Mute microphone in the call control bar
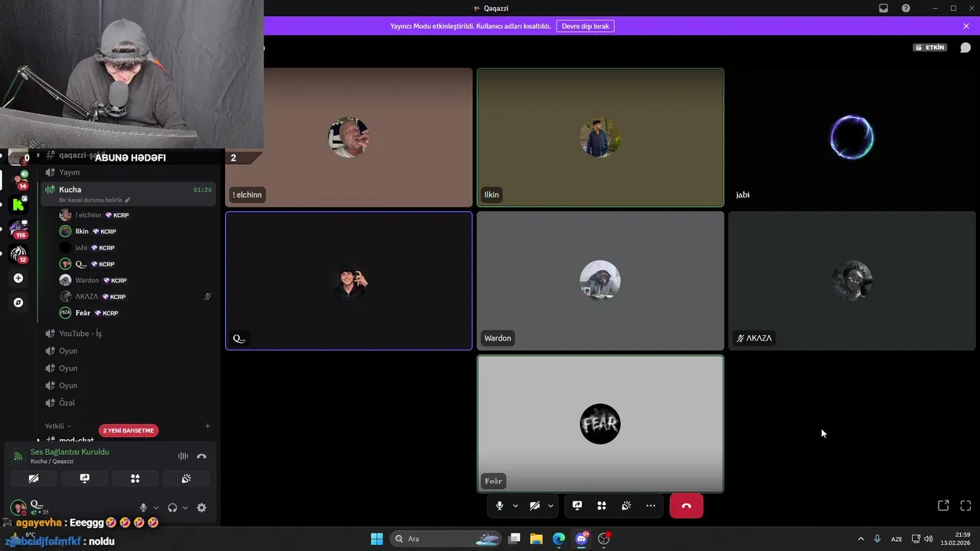Viewport: 980px width, 551px height. coord(500,506)
